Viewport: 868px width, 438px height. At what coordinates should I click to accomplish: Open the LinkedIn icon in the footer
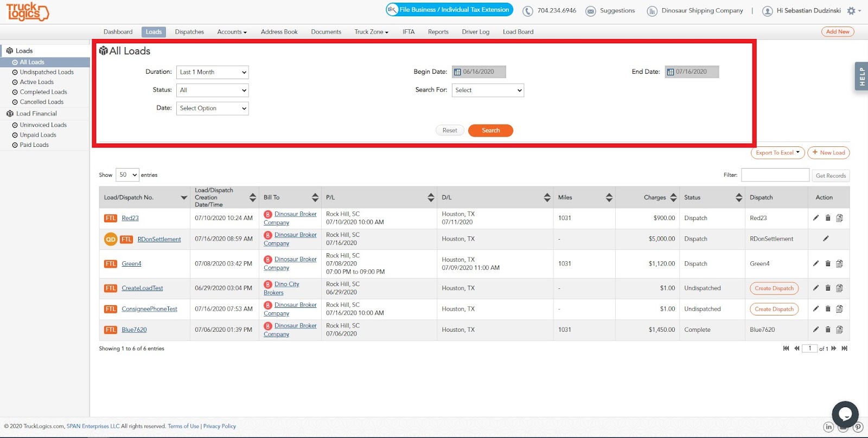click(x=828, y=427)
